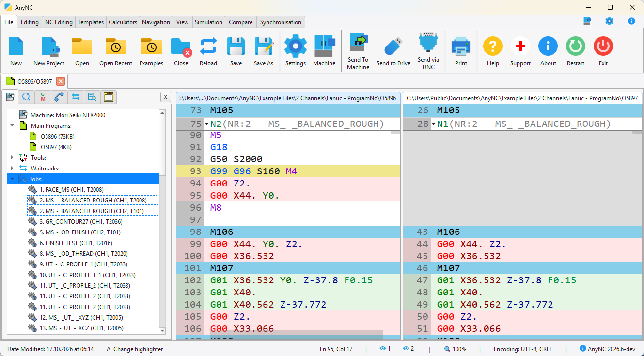This screenshot has width=644, height=356.
Task: Click the Save As icon
Action: coord(264,46)
